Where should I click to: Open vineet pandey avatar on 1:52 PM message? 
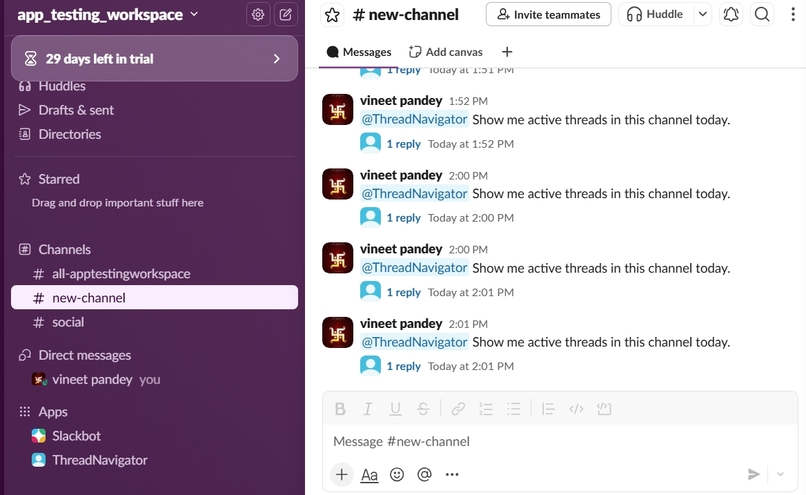(x=337, y=109)
